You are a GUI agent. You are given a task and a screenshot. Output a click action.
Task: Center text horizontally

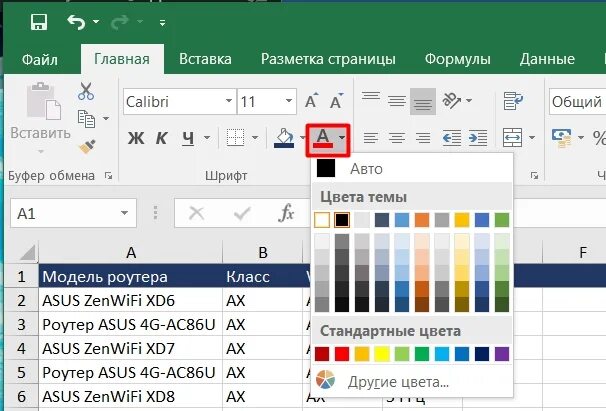click(x=397, y=138)
